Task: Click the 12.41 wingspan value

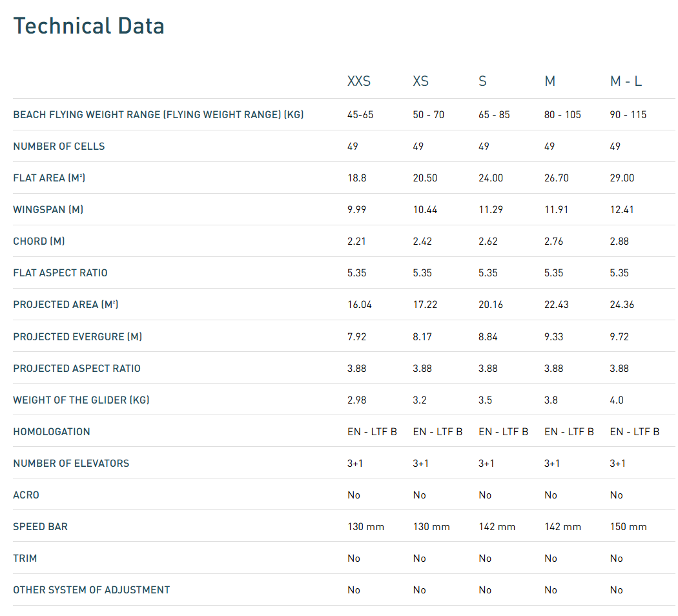Action: (622, 210)
